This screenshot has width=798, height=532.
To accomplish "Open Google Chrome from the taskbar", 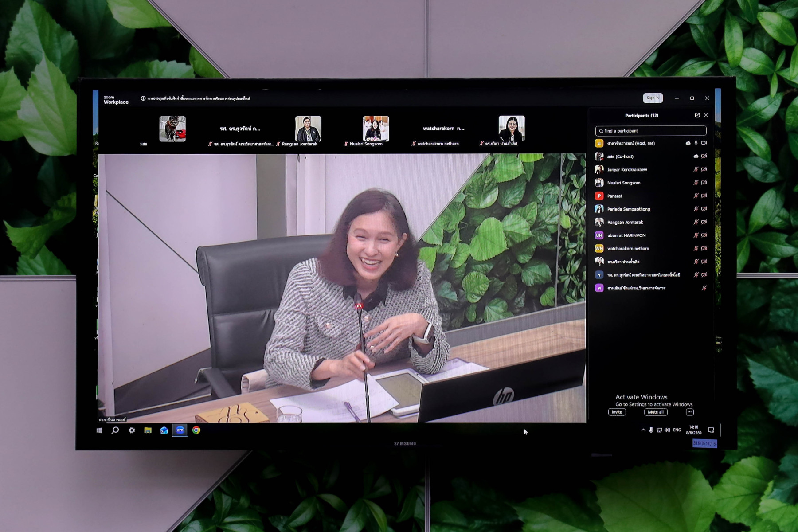I will tap(196, 430).
